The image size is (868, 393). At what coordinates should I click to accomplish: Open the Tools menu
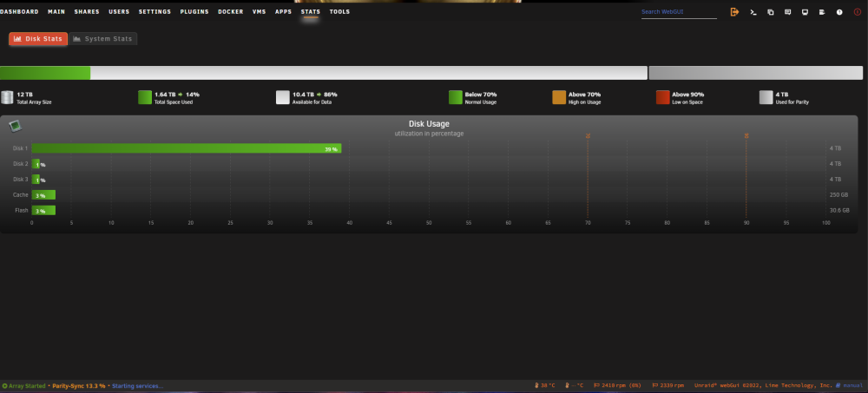340,11
